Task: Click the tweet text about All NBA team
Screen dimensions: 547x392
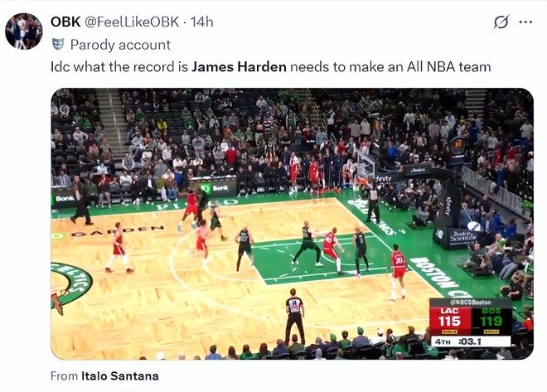Action: [271, 66]
